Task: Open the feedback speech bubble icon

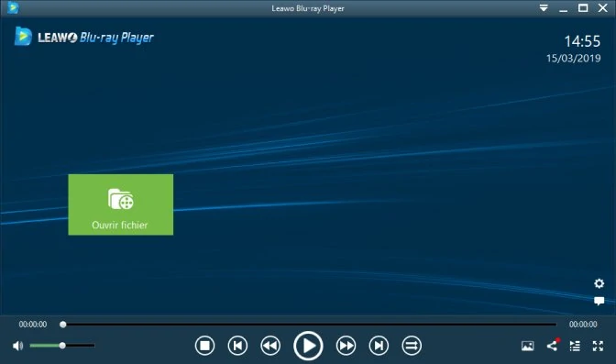Action: [599, 301]
